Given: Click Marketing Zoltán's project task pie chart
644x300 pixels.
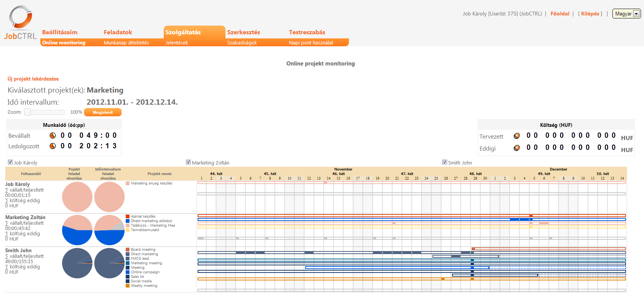Looking at the screenshot, I should pos(77,230).
